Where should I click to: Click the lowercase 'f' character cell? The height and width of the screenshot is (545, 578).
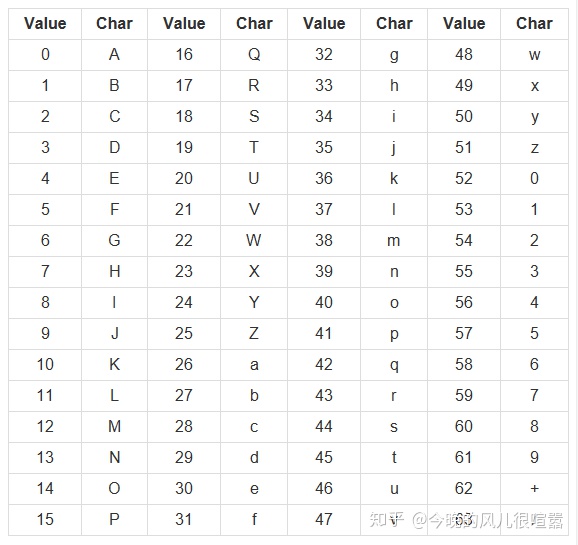pyautogui.click(x=254, y=520)
